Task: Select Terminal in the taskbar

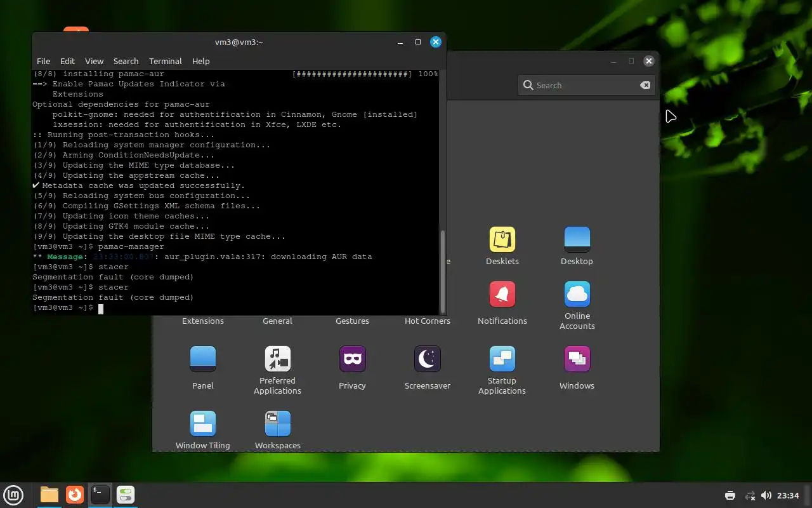Action: (100, 495)
